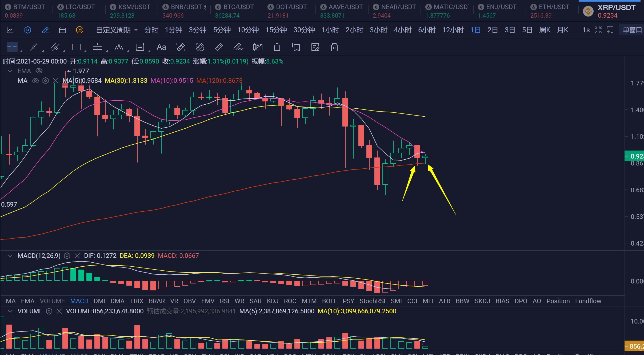Switch to the 4小时 timeframe
The image size is (644, 355).
tap(402, 30)
